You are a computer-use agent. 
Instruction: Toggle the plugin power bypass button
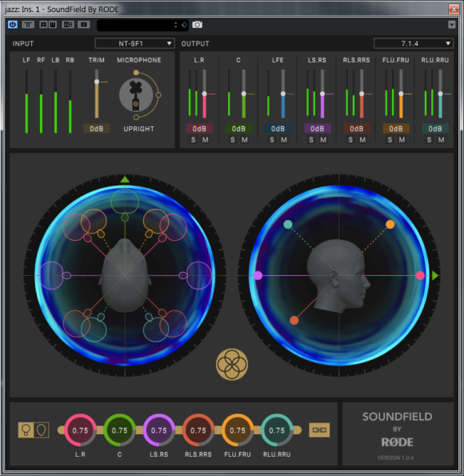tap(13, 25)
